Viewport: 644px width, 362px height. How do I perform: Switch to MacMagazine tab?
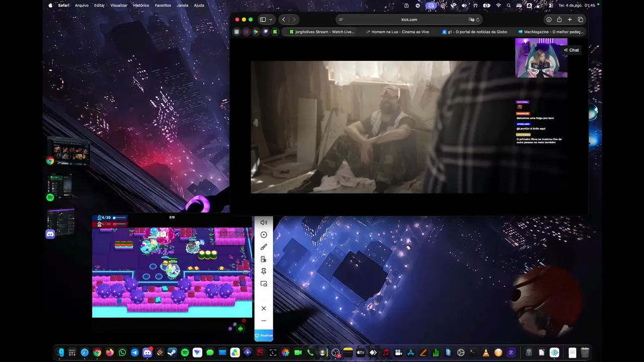(550, 32)
